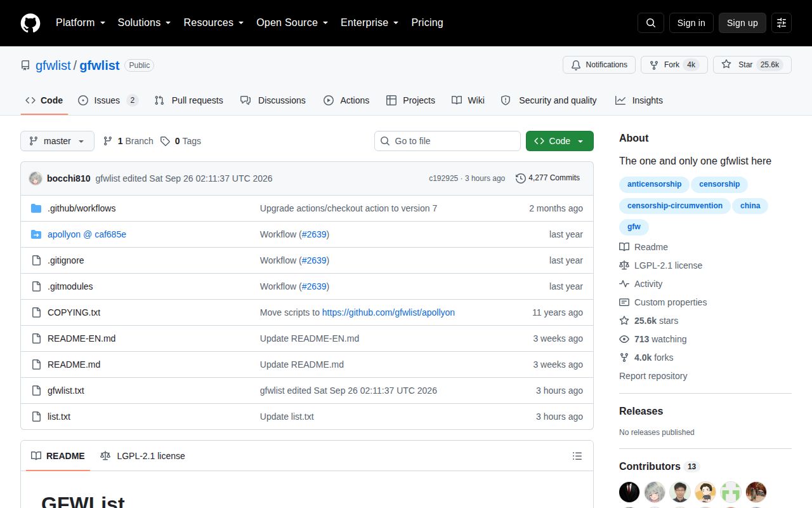Click the Notifications bell icon
Image resolution: width=812 pixels, height=508 pixels.
tap(576, 65)
